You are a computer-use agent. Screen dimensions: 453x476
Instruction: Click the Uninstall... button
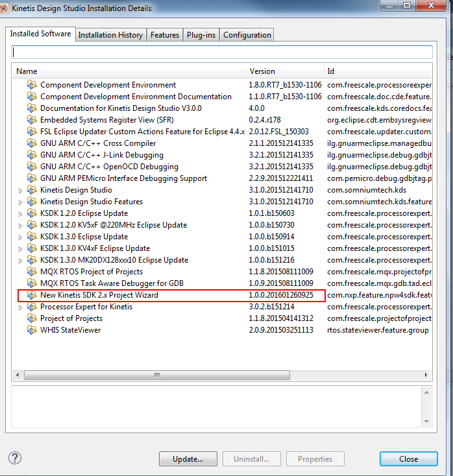click(252, 458)
